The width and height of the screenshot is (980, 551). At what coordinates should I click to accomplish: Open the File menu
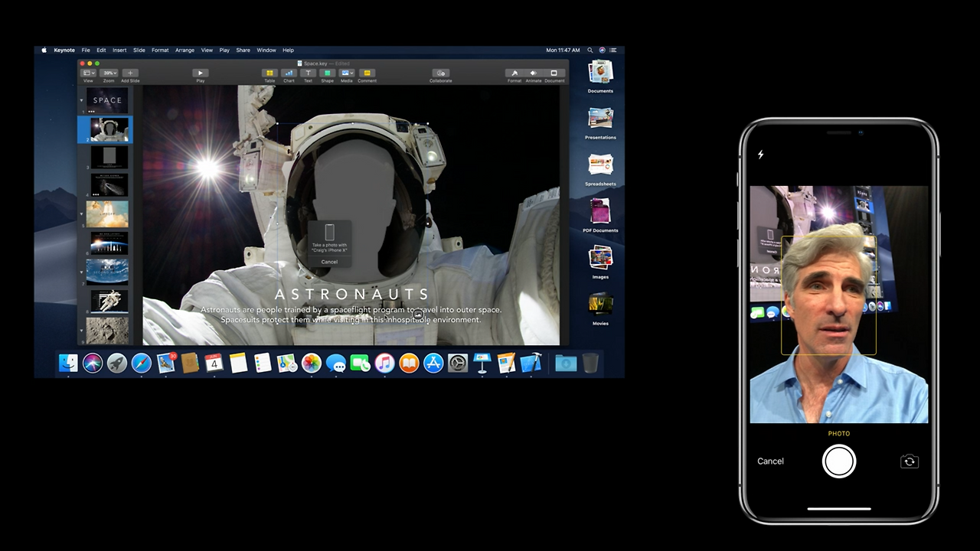(x=86, y=51)
